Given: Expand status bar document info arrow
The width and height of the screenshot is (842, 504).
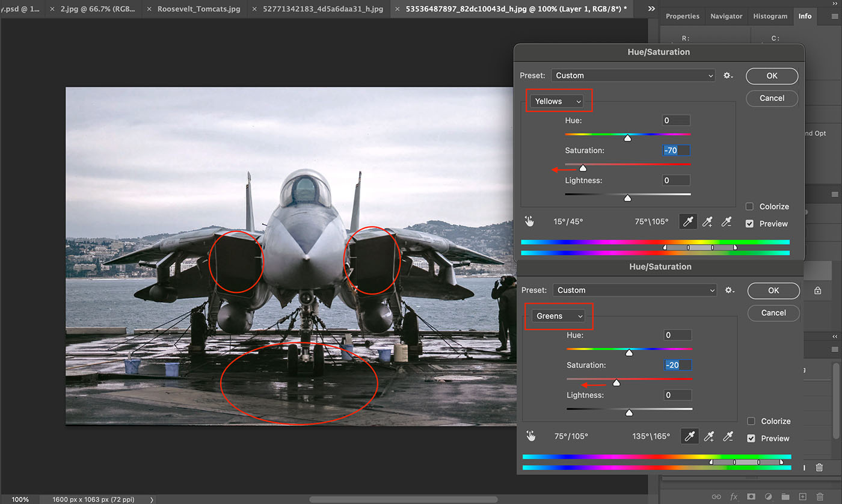Looking at the screenshot, I should point(152,500).
